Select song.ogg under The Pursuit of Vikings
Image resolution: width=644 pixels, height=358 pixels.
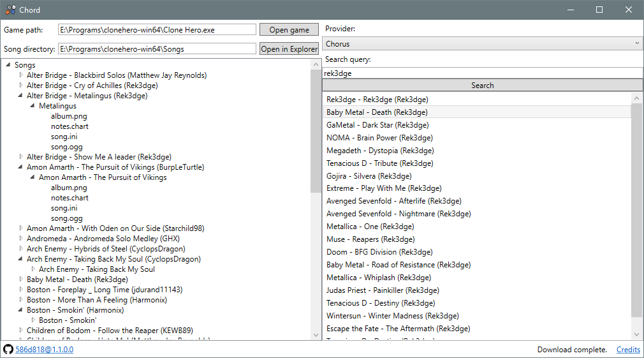click(66, 218)
